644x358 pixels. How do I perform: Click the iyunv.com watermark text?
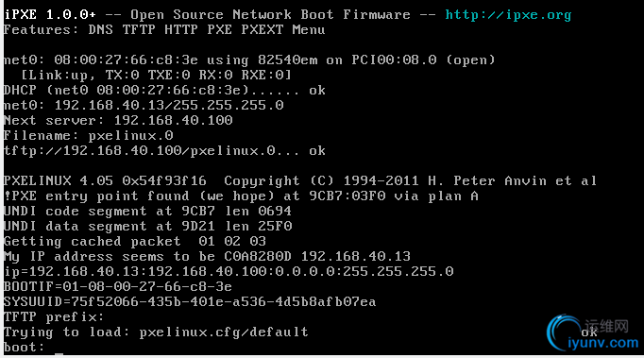pos(603,342)
